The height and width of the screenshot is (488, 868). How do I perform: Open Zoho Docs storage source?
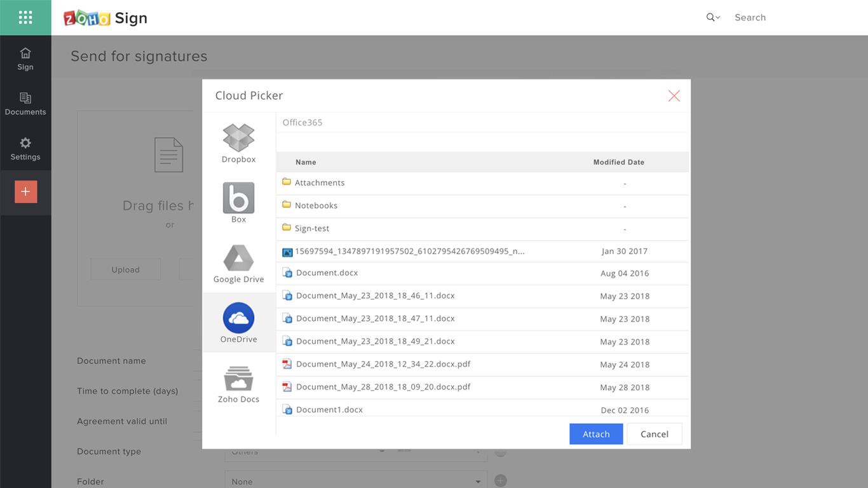(x=238, y=383)
